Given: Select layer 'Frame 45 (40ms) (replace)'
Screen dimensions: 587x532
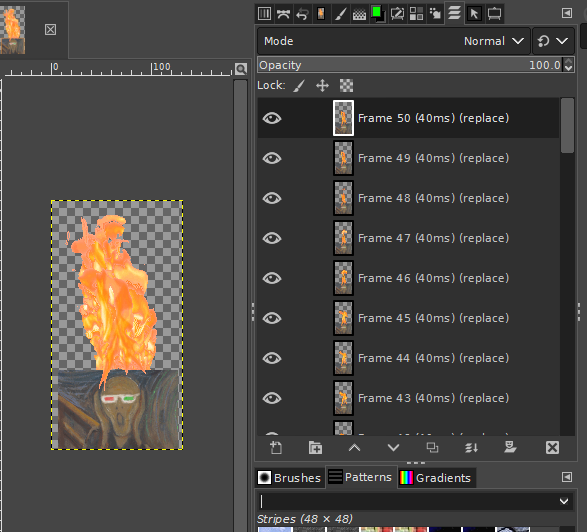Looking at the screenshot, I should coord(434,318).
